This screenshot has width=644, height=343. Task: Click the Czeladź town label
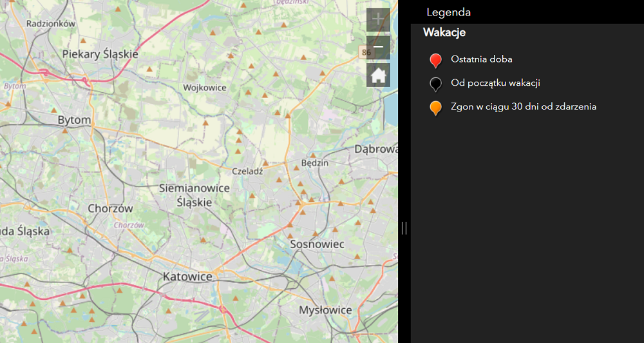click(x=247, y=171)
